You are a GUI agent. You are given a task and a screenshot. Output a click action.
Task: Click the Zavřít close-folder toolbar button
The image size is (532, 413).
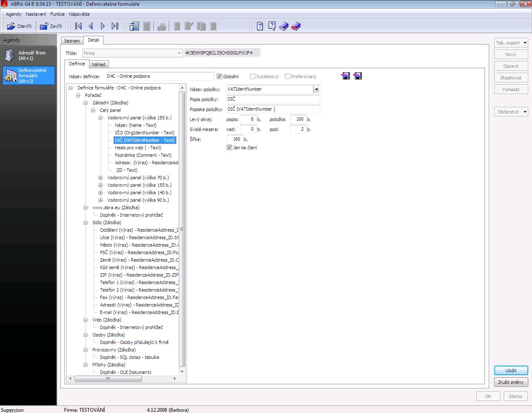pyautogui.click(x=51, y=26)
